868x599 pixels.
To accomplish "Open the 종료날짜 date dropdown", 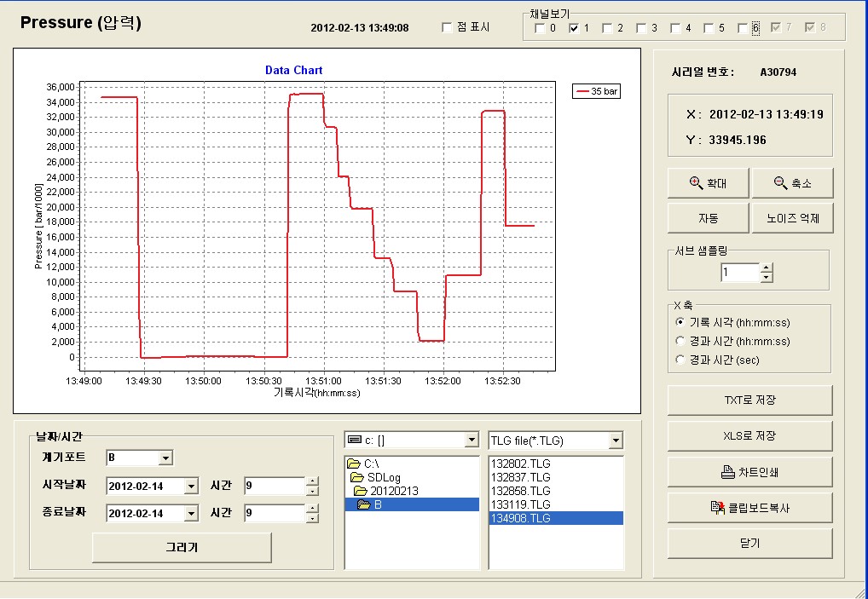I will [x=191, y=513].
